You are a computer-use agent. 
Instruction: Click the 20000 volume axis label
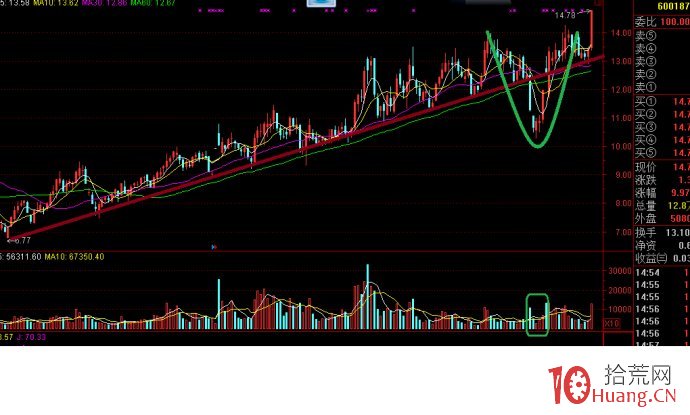click(620, 290)
